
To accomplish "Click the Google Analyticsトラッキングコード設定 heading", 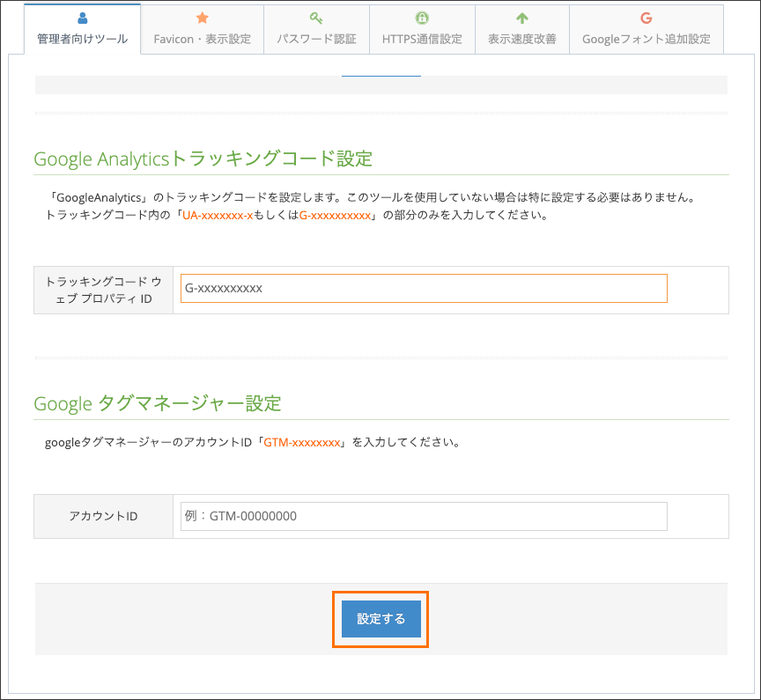I will 203,158.
